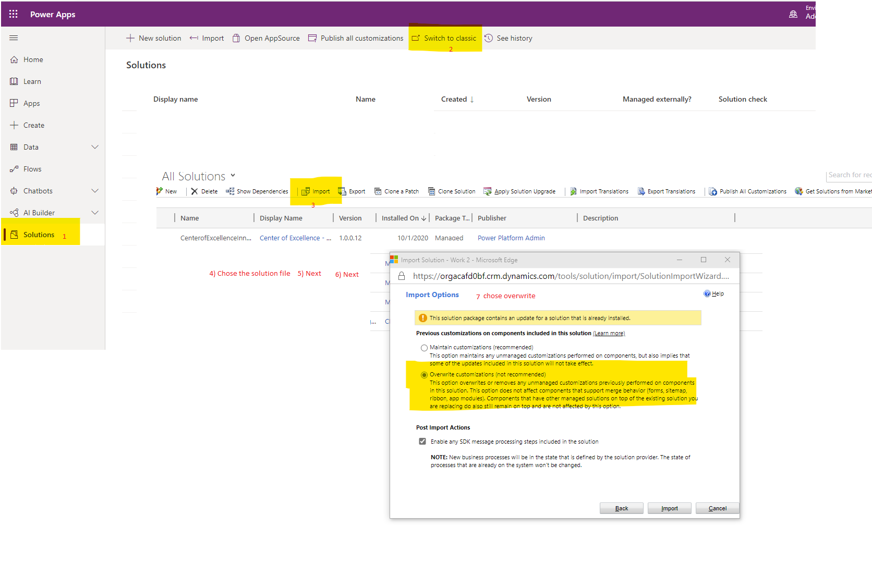This screenshot has height=588, width=872.
Task: Expand the AI Builder section
Action: (x=95, y=212)
